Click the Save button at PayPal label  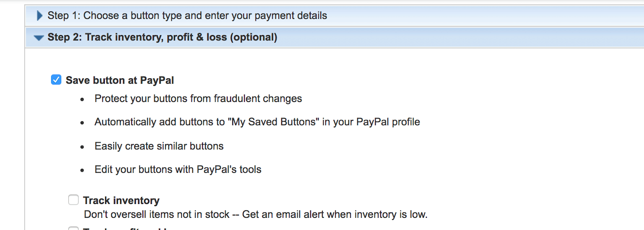point(120,80)
